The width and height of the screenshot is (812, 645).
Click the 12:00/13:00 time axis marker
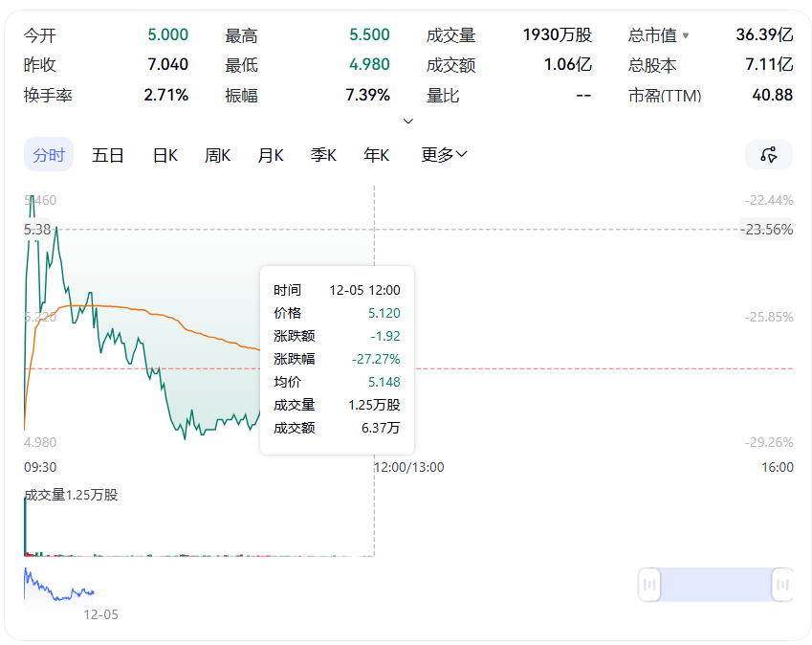408,467
